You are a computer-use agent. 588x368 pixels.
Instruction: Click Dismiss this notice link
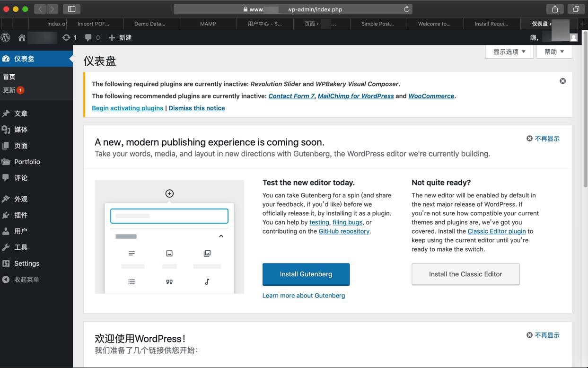click(197, 108)
